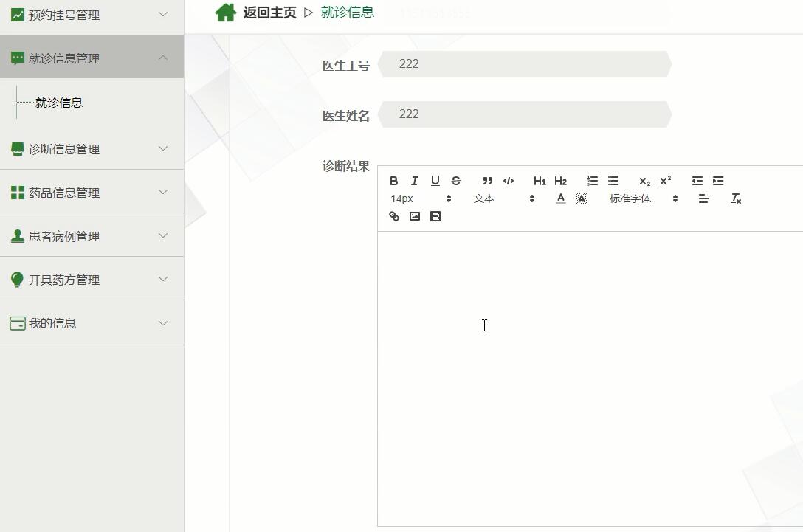
Task: Toggle bold formatting in the editor
Action: pos(393,181)
